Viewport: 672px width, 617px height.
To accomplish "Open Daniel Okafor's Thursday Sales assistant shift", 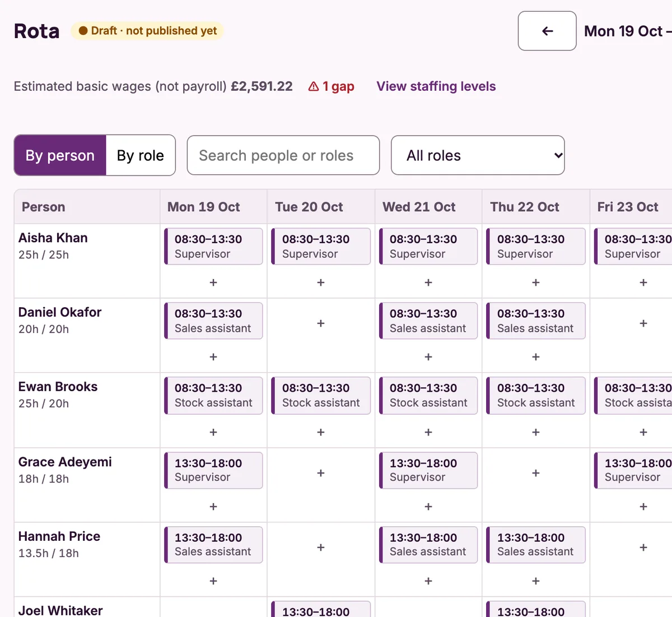I will [x=536, y=321].
